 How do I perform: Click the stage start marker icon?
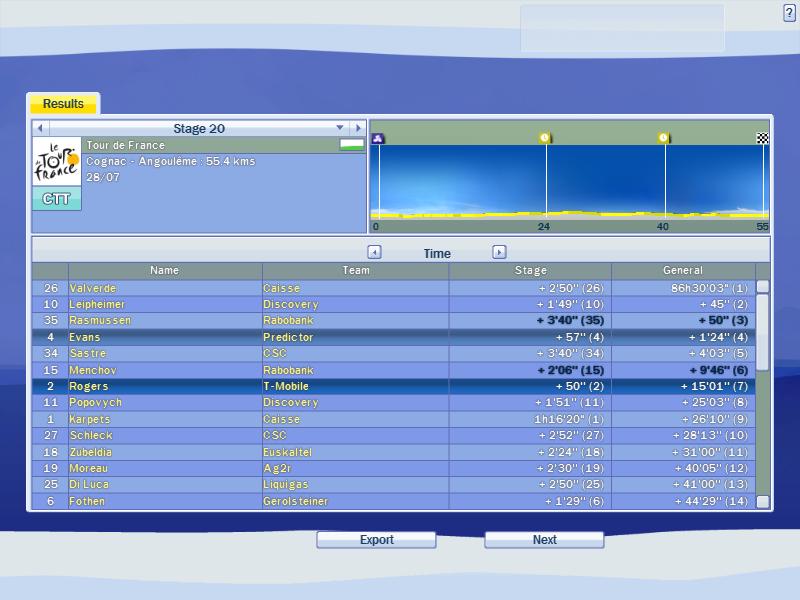pos(378,139)
